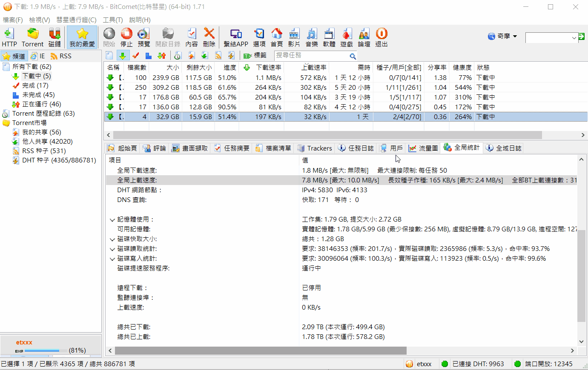Sort task list by 下載速率 column header
Viewport: 588px width, 370px height.
click(x=262, y=67)
